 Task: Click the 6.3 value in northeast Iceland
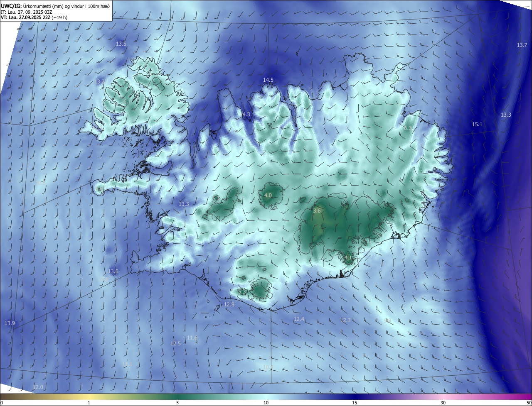pos(407,128)
